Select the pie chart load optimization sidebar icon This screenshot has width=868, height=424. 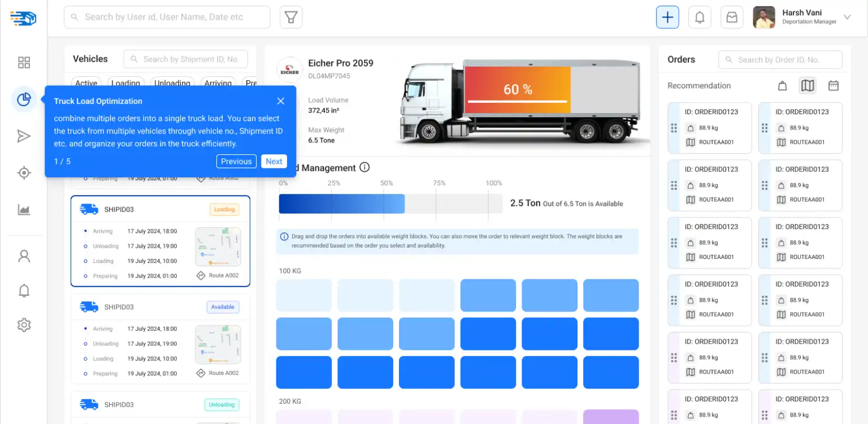pyautogui.click(x=24, y=99)
